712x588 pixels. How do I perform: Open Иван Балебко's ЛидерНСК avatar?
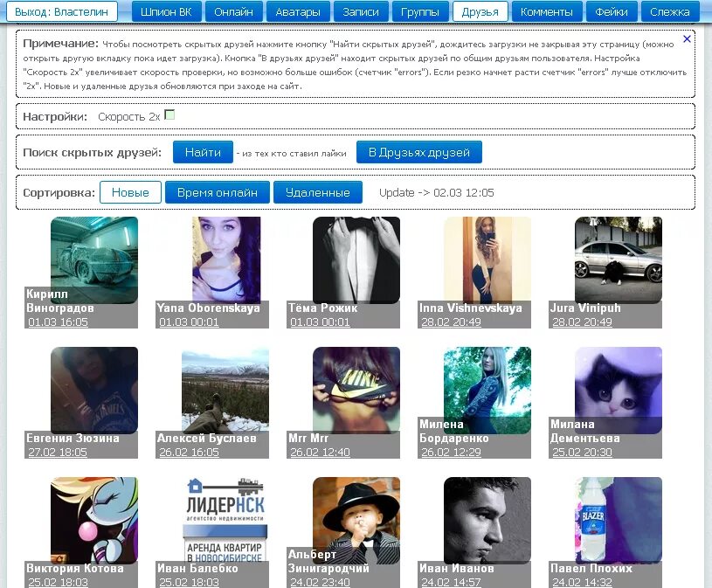(225, 521)
